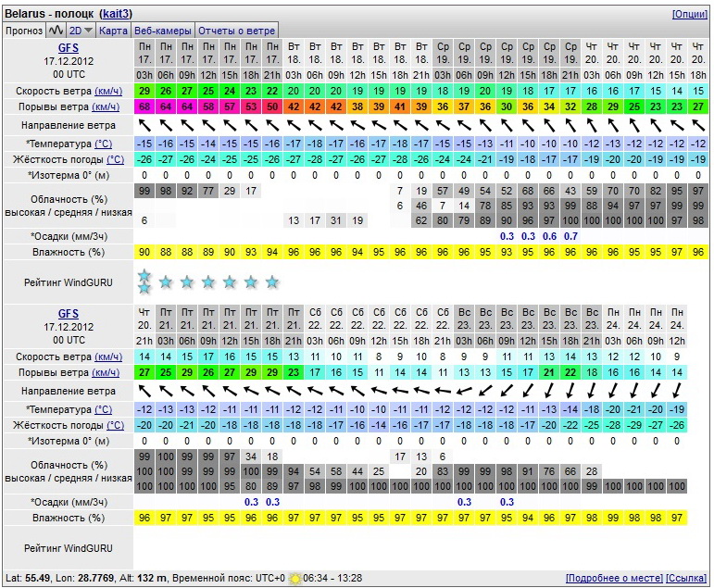Click the second GFS model link

pyautogui.click(x=69, y=314)
